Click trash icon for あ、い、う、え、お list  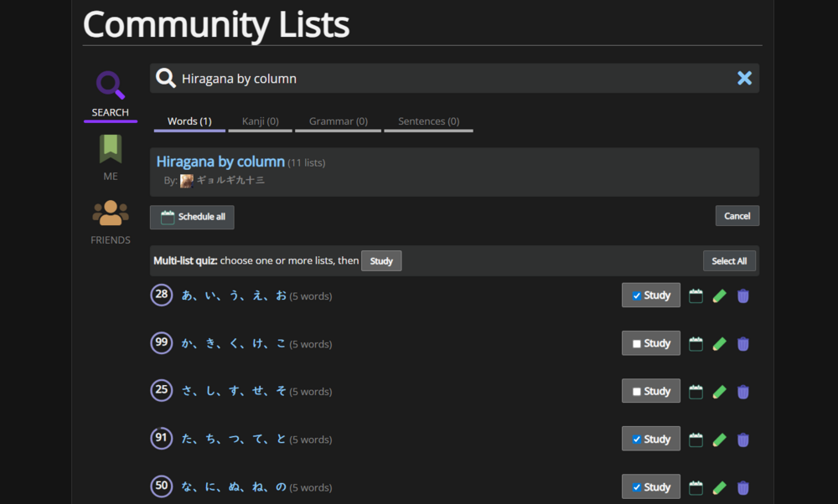click(742, 296)
